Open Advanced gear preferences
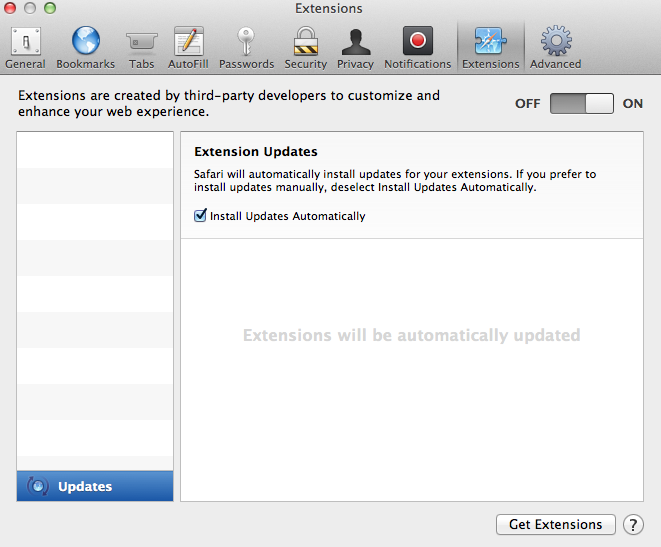 coord(556,48)
